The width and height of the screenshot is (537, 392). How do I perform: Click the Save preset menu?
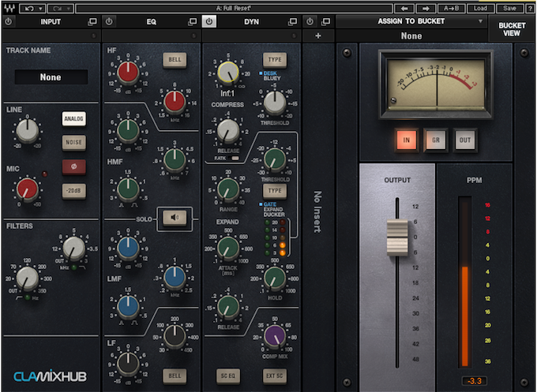[x=509, y=8]
